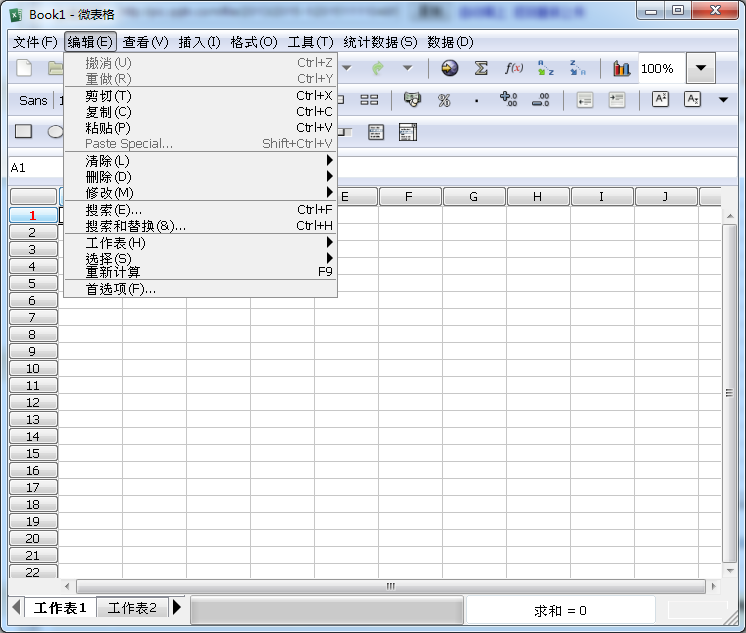Sort descending Z to A
This screenshot has height=633, width=746.
coord(578,68)
